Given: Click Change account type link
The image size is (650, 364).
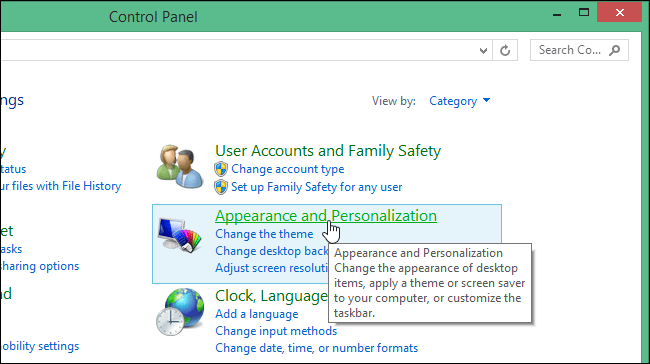Looking at the screenshot, I should 288,169.
